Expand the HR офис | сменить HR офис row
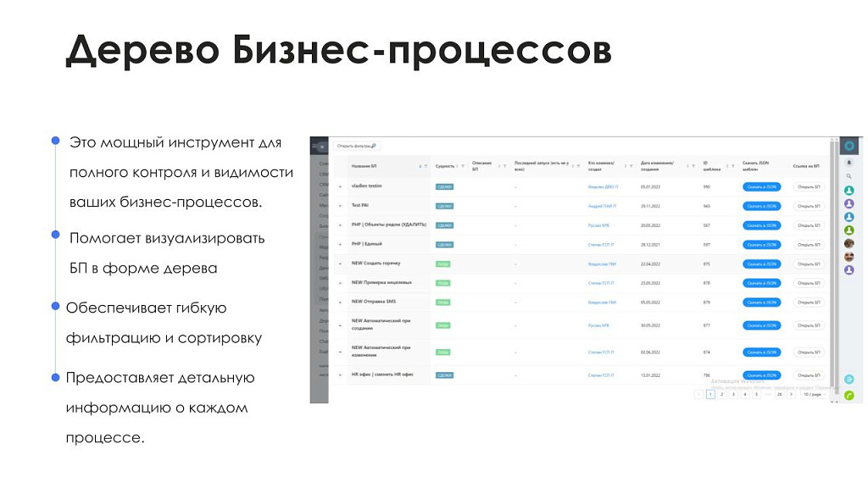Image resolution: width=868 pixels, height=488 pixels. (340, 374)
